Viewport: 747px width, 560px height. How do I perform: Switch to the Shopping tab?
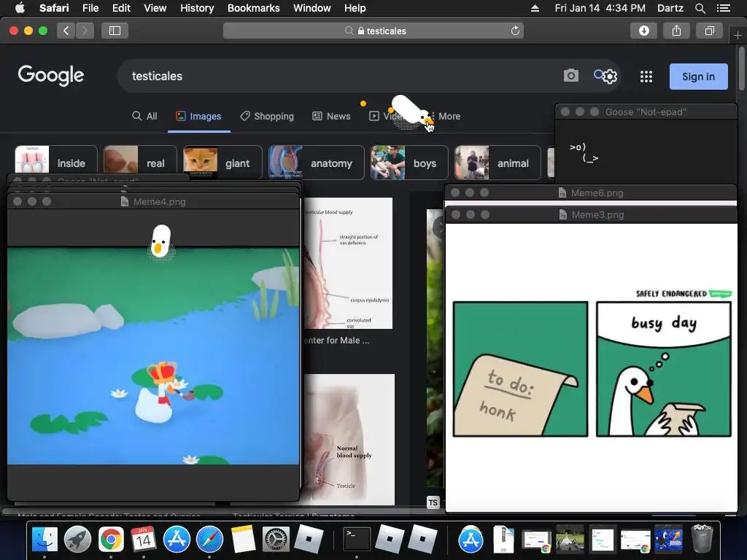pyautogui.click(x=267, y=116)
